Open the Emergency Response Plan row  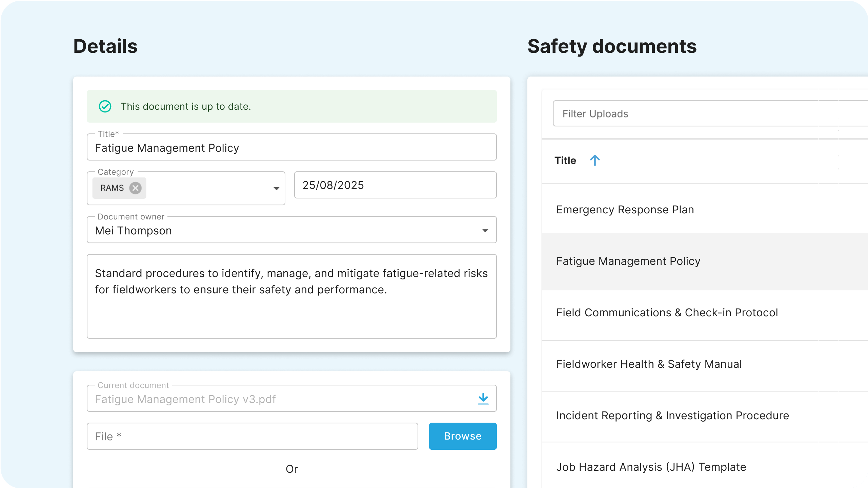pos(625,210)
